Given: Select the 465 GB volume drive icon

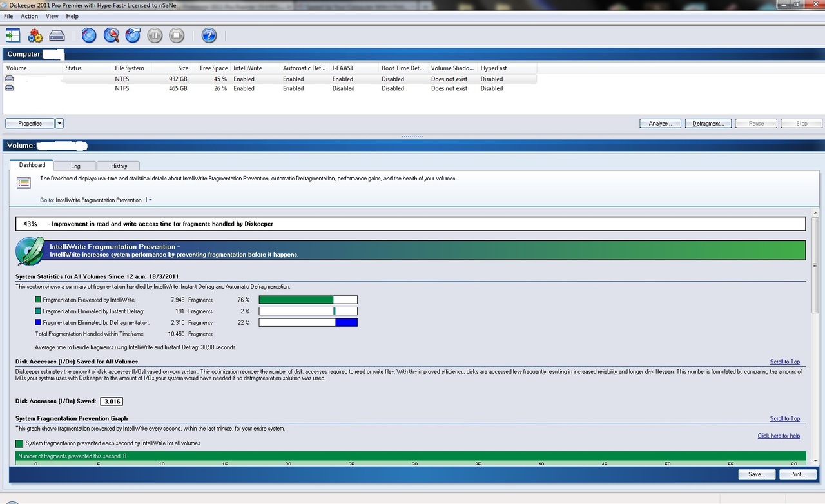Looking at the screenshot, I should tap(10, 88).
